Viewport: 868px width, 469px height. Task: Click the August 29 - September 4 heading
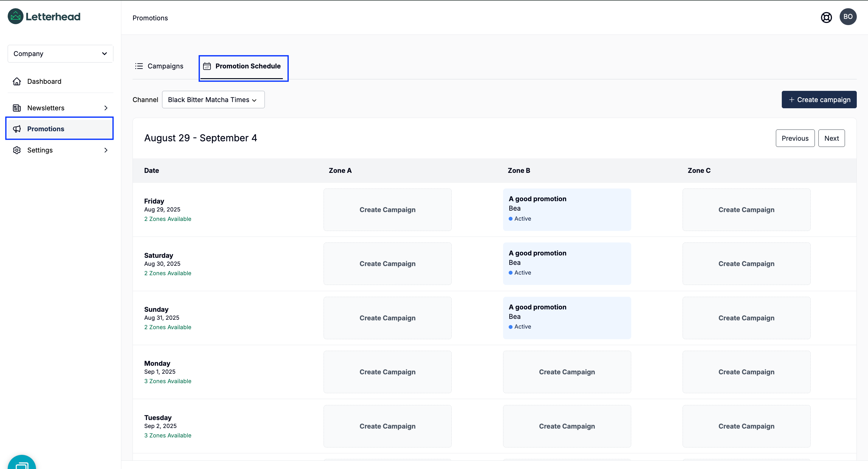coord(200,138)
